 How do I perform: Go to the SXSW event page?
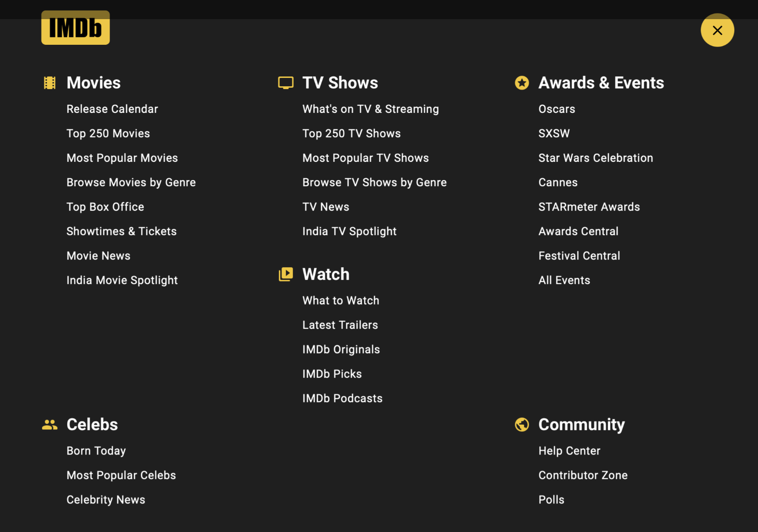[x=554, y=134]
